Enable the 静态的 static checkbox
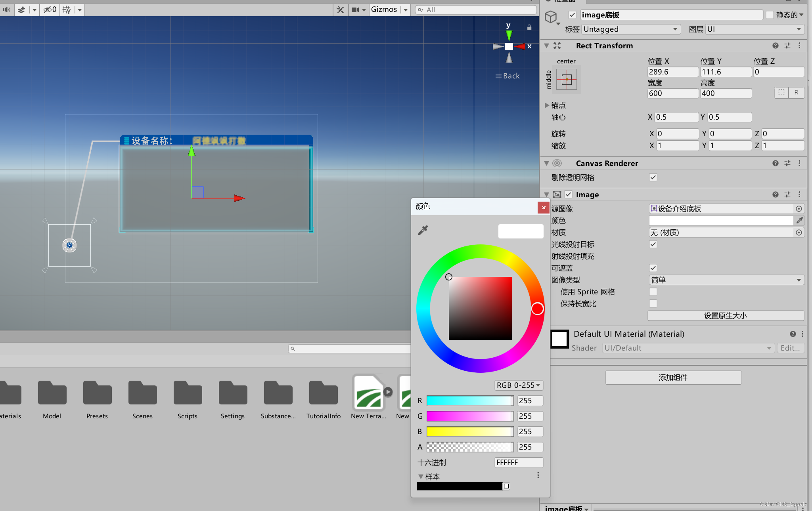This screenshot has height=511, width=812. point(770,15)
